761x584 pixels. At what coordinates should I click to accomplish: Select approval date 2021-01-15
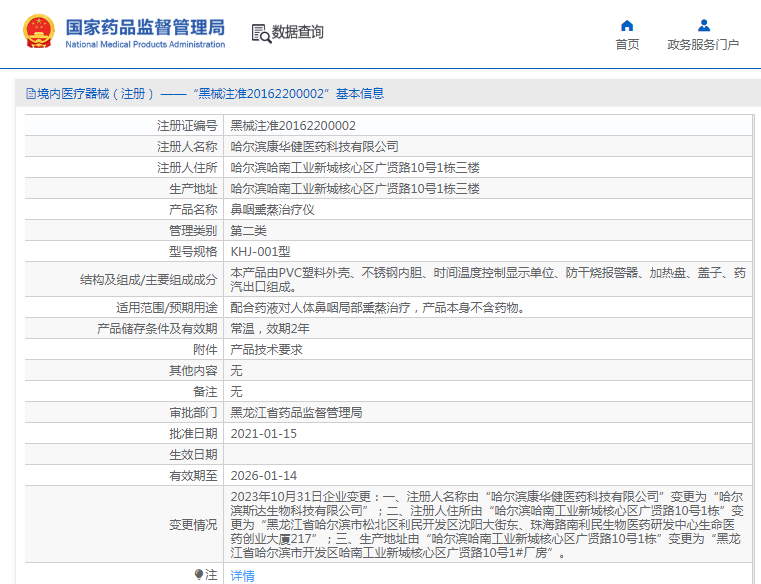[264, 434]
